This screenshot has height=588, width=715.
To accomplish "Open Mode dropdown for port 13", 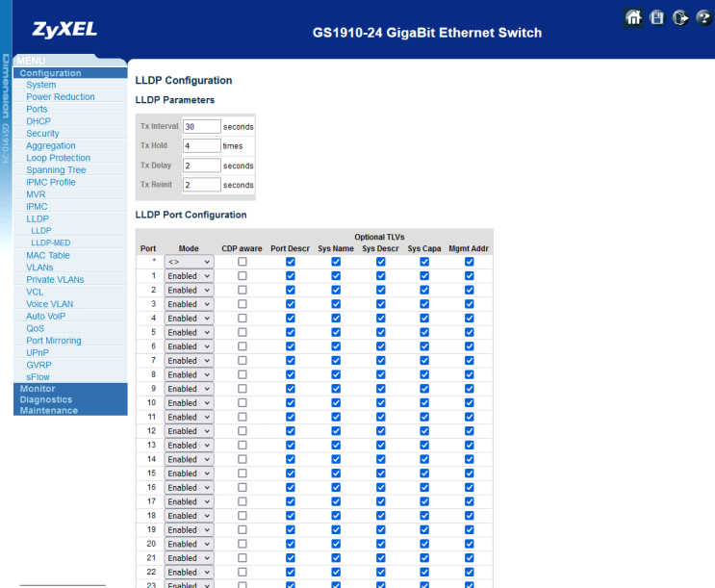I will coord(189,446).
